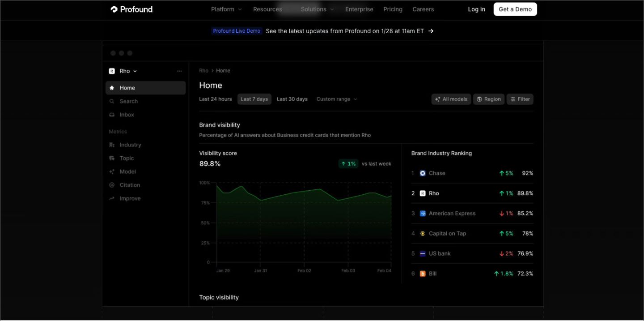
Task: Click the Profound logo
Action: click(131, 9)
